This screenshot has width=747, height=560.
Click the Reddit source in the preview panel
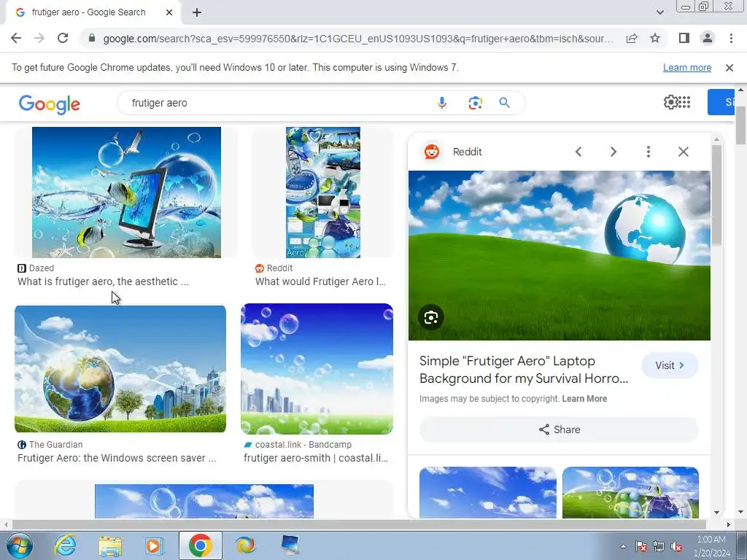click(x=453, y=152)
